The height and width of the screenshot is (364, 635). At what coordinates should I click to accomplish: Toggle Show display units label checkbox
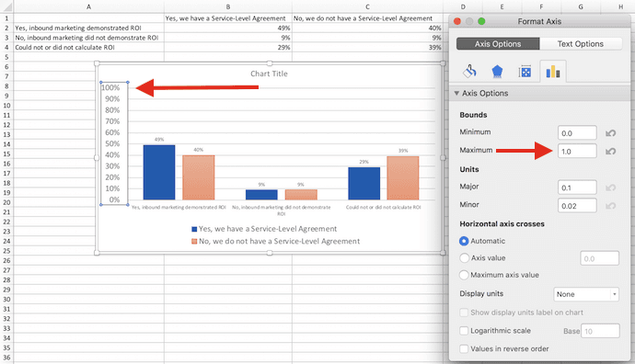click(x=464, y=313)
